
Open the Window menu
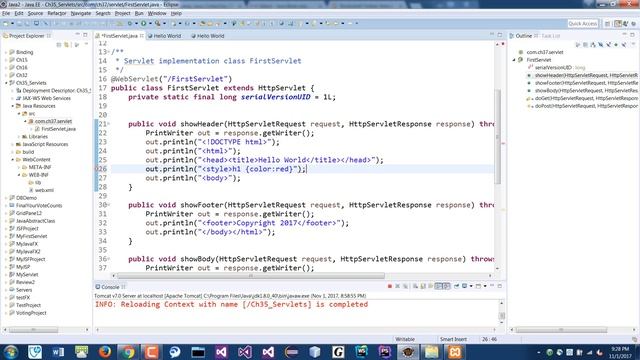[157, 13]
